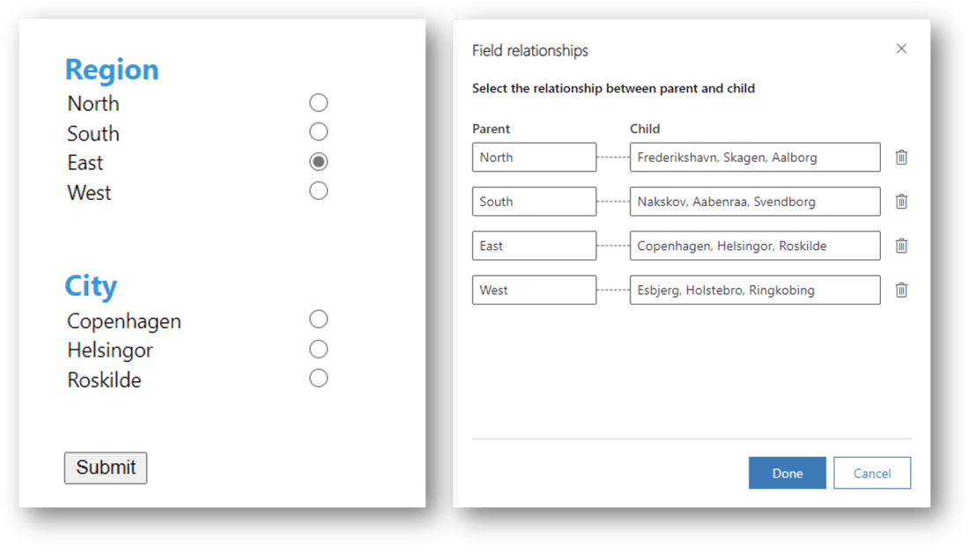Click the North parent field

click(x=534, y=158)
